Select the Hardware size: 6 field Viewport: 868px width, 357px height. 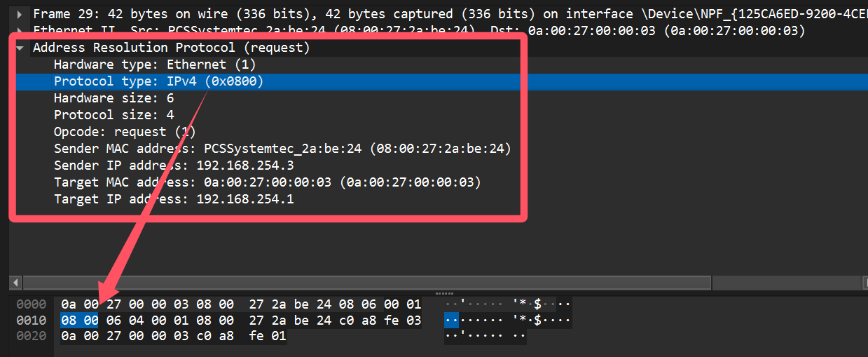point(113,98)
